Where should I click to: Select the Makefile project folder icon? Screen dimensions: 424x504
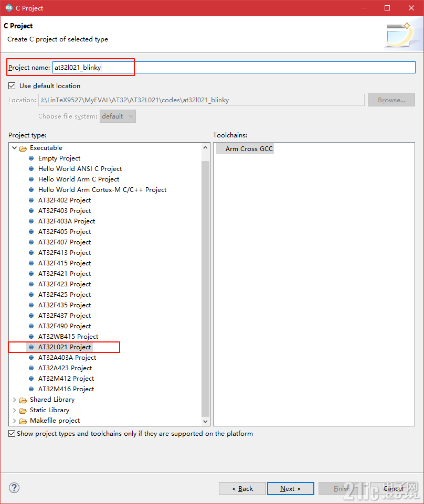(x=23, y=421)
